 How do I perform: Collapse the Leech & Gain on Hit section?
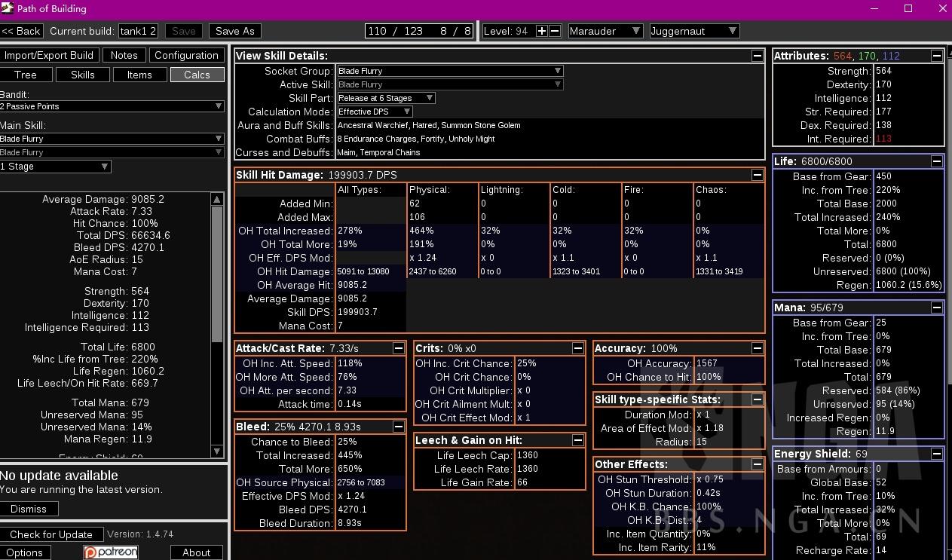tap(577, 440)
